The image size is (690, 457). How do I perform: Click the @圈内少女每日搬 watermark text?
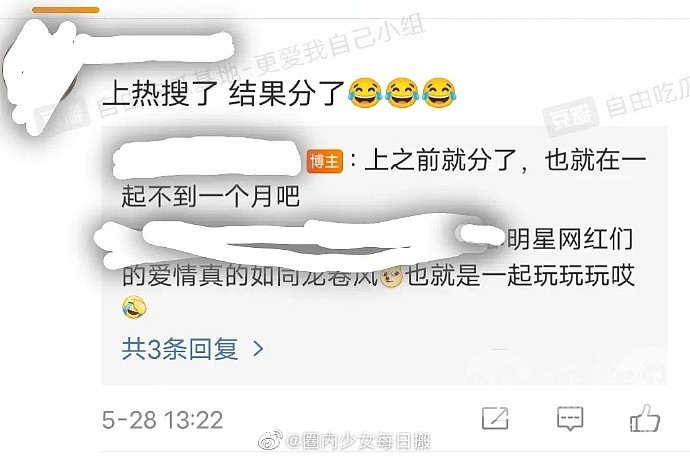pyautogui.click(x=359, y=441)
